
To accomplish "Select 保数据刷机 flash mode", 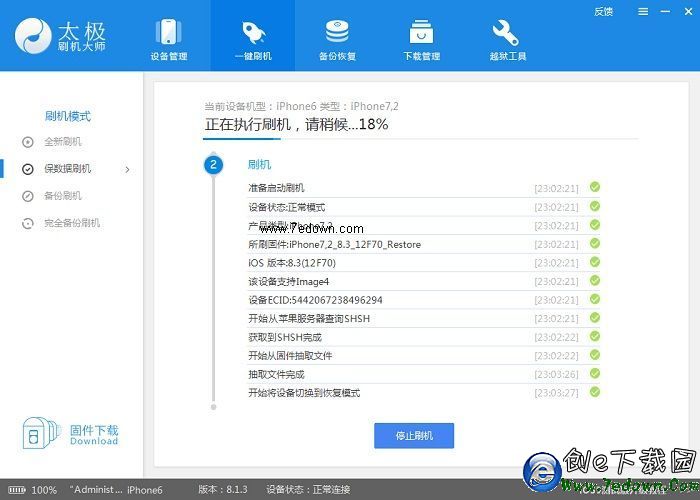I will (x=66, y=169).
